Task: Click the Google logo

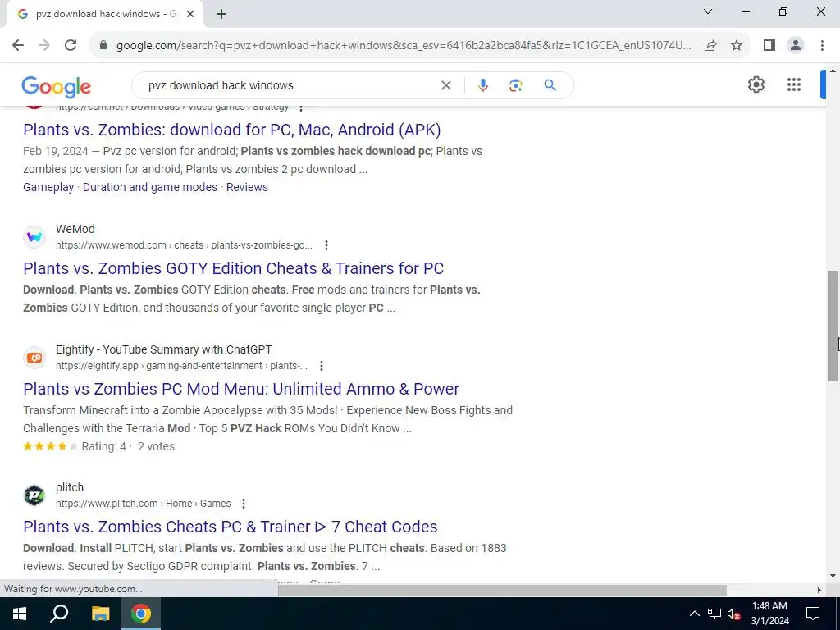Action: tap(57, 87)
